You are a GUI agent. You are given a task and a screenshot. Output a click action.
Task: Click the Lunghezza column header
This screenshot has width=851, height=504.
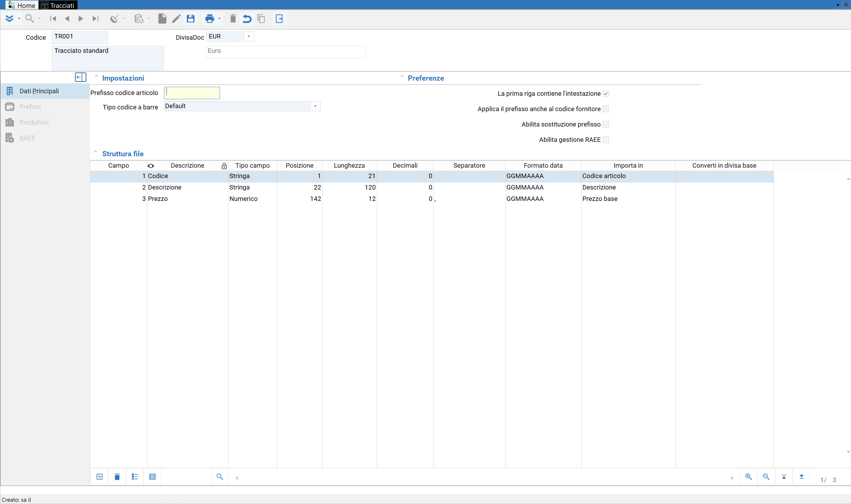pyautogui.click(x=349, y=166)
